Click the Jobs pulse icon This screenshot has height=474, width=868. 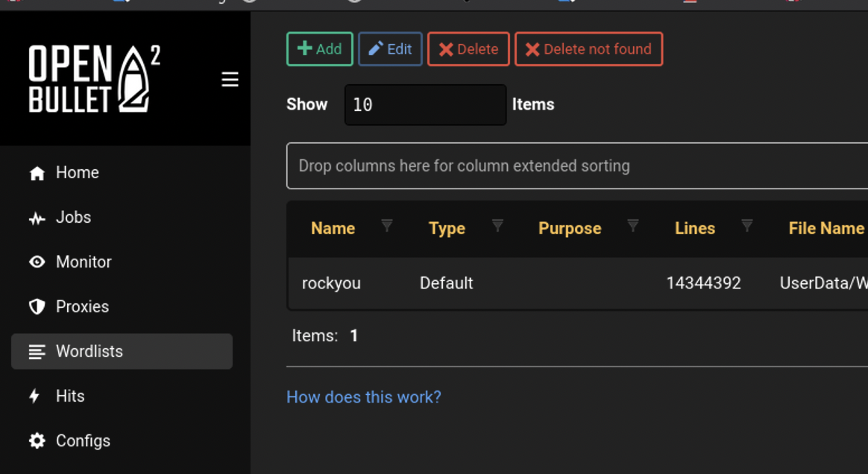click(x=37, y=218)
